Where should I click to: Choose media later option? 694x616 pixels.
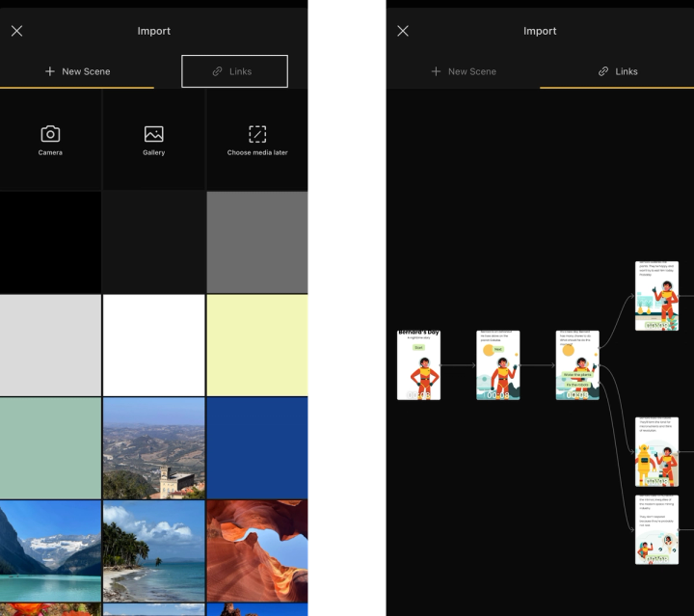click(x=257, y=140)
